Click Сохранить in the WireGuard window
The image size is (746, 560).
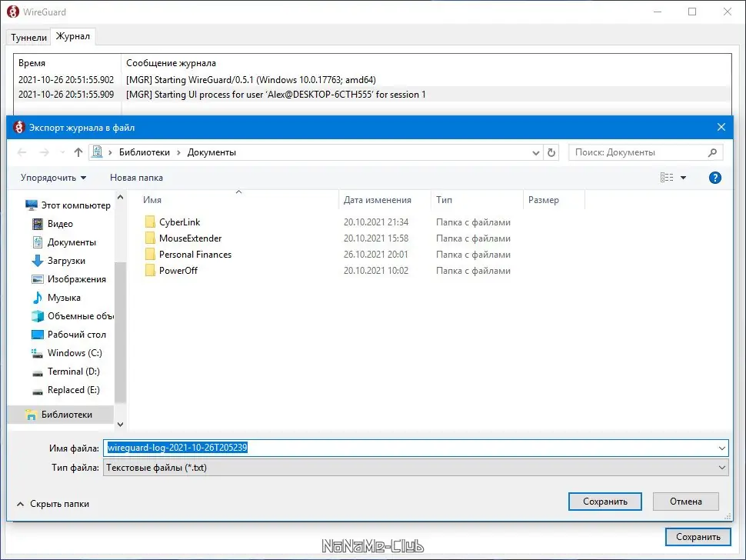pyautogui.click(x=698, y=537)
